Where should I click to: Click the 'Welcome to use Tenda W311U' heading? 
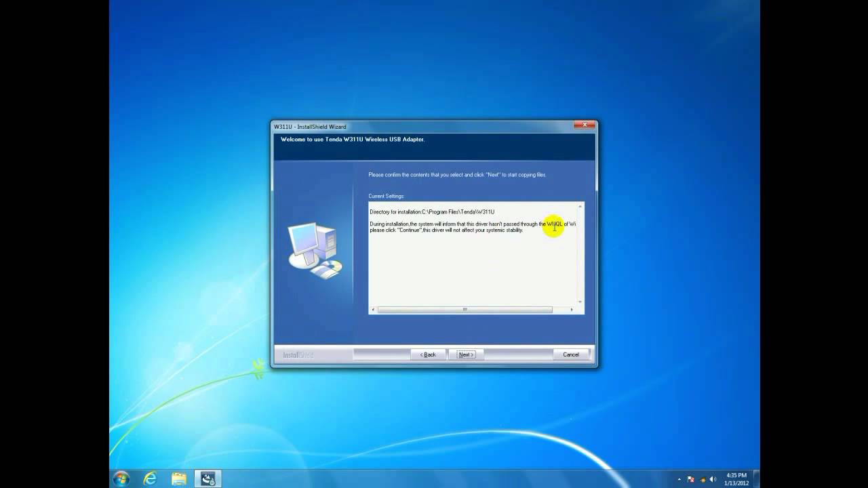coord(353,139)
